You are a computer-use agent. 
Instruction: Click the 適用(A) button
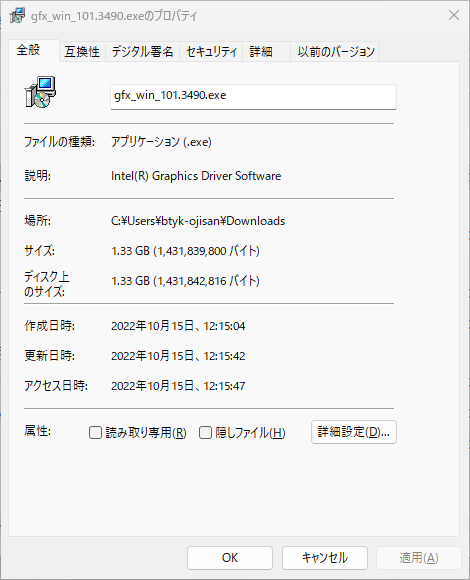[x=419, y=557]
